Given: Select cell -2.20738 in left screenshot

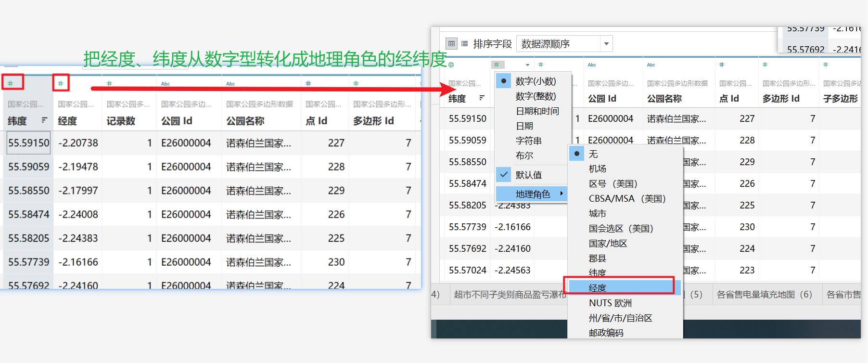Looking at the screenshot, I should pyautogui.click(x=78, y=143).
